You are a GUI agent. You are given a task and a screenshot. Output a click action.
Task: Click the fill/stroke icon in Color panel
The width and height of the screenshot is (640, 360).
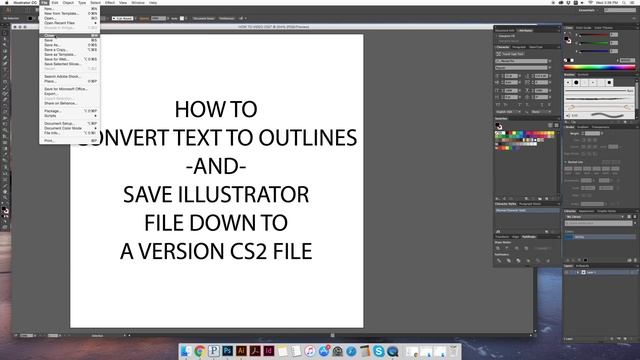click(x=568, y=40)
